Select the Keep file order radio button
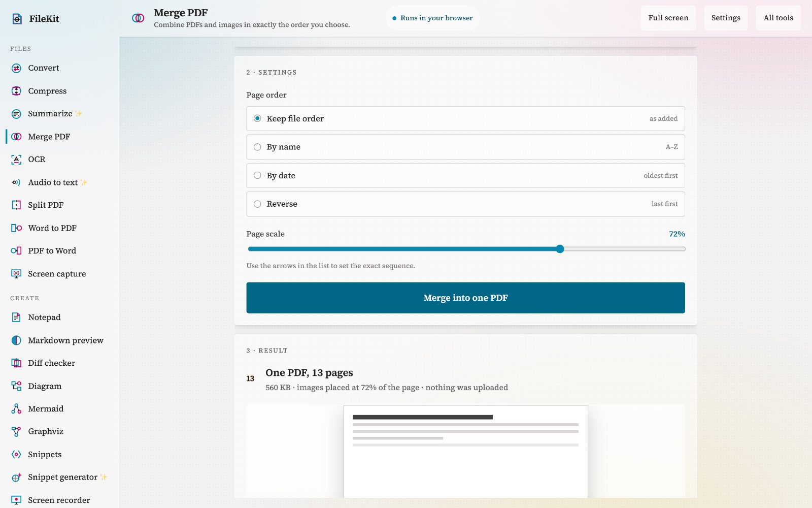This screenshot has height=508, width=812. [x=257, y=118]
